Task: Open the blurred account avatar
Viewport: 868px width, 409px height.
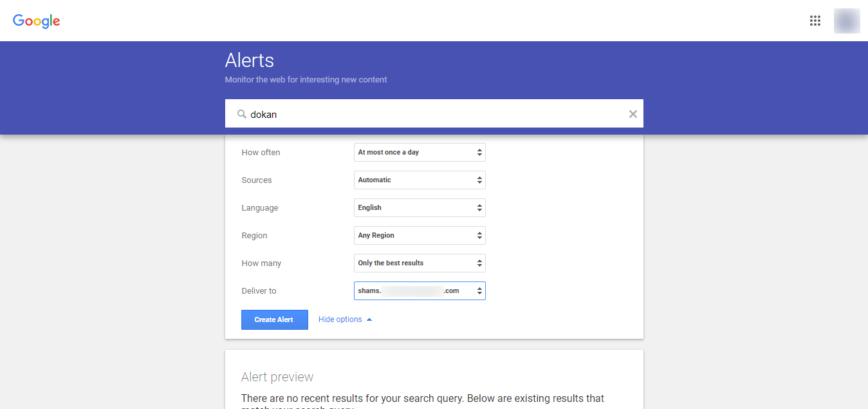Action: coord(847,21)
